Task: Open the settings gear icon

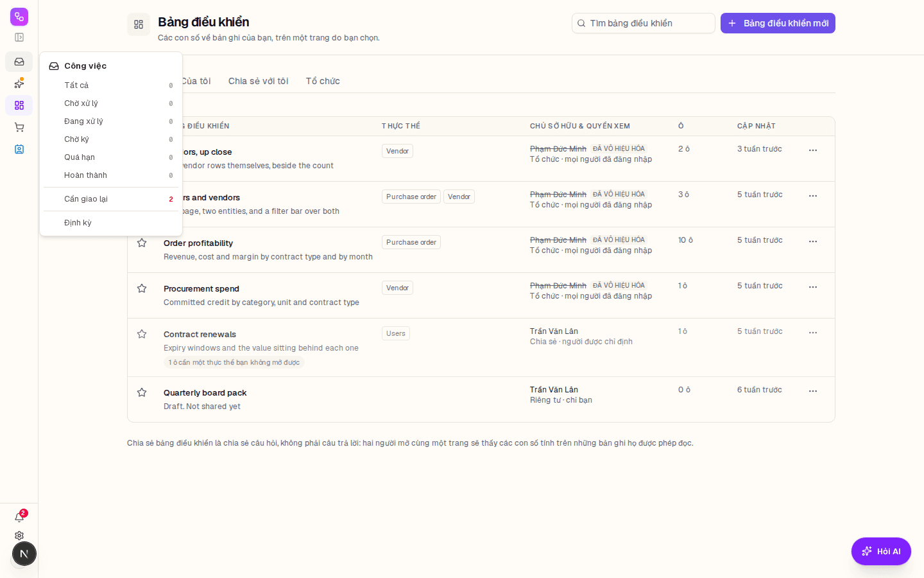Action: pos(19,536)
